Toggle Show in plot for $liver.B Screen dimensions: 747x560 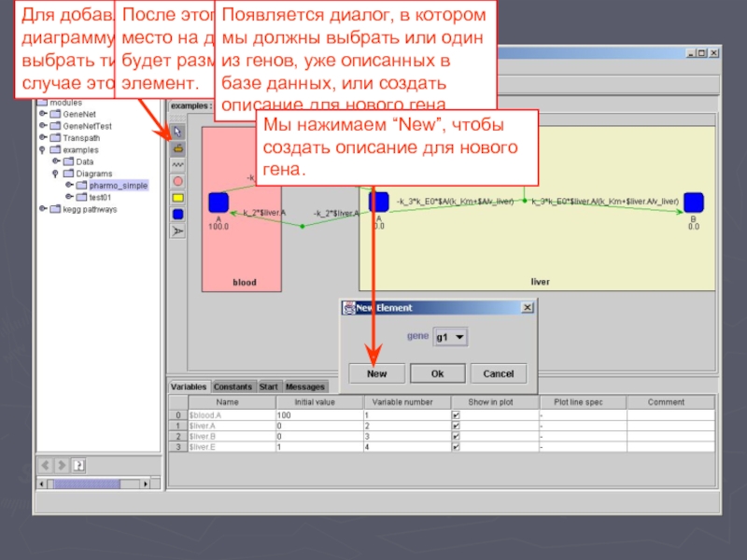tap(456, 436)
